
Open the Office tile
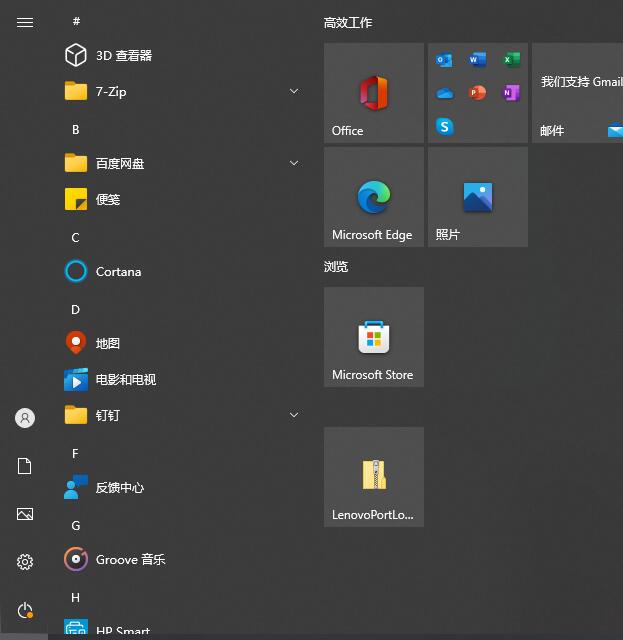[373, 93]
